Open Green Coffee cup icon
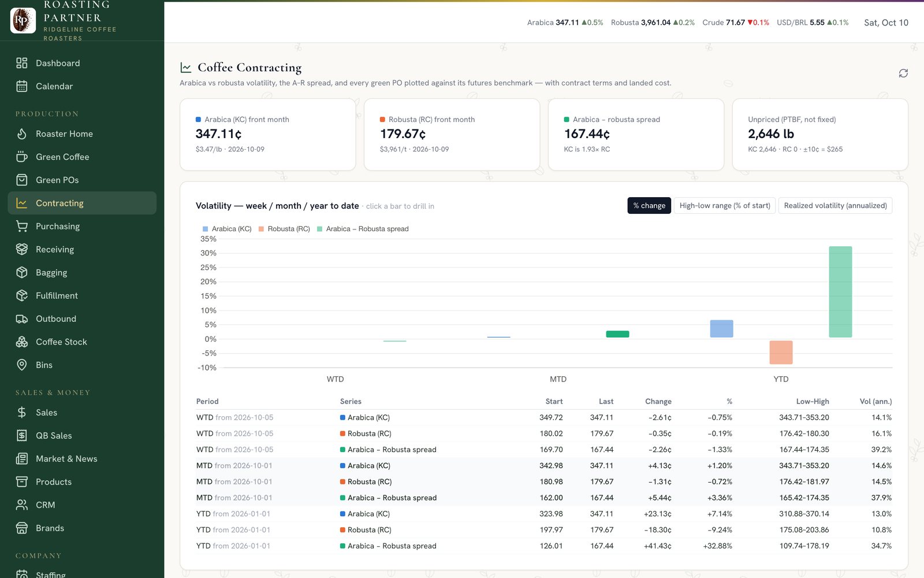 coord(22,157)
